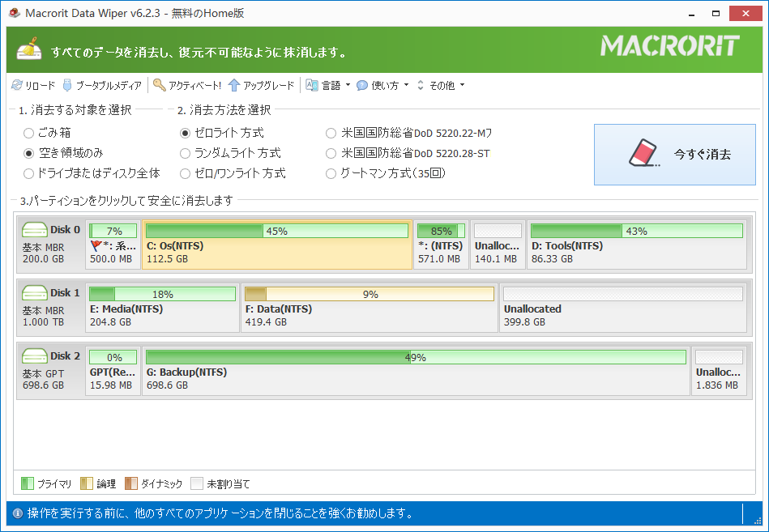
Task: Click the Unallocated (未割り当て) legend swatch
Action: coord(197,483)
